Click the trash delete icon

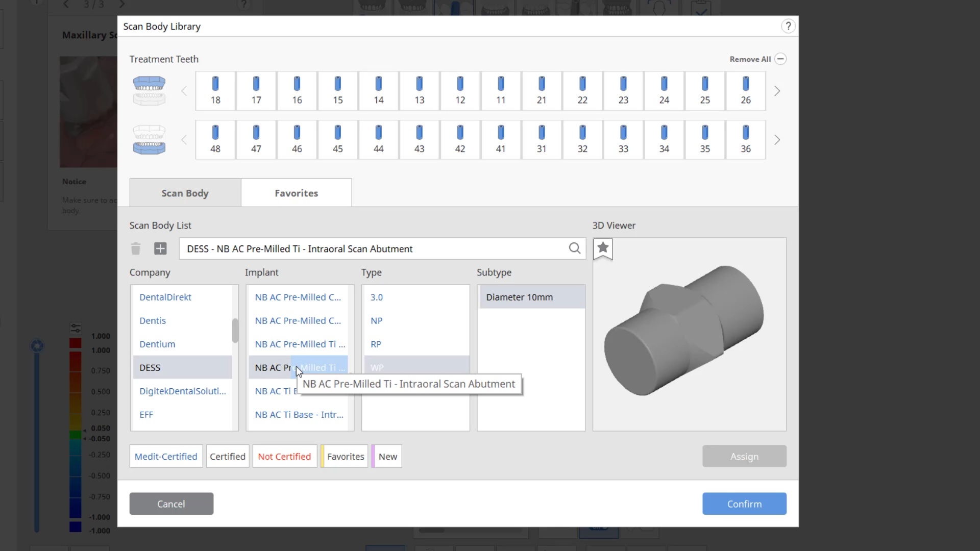tap(135, 248)
